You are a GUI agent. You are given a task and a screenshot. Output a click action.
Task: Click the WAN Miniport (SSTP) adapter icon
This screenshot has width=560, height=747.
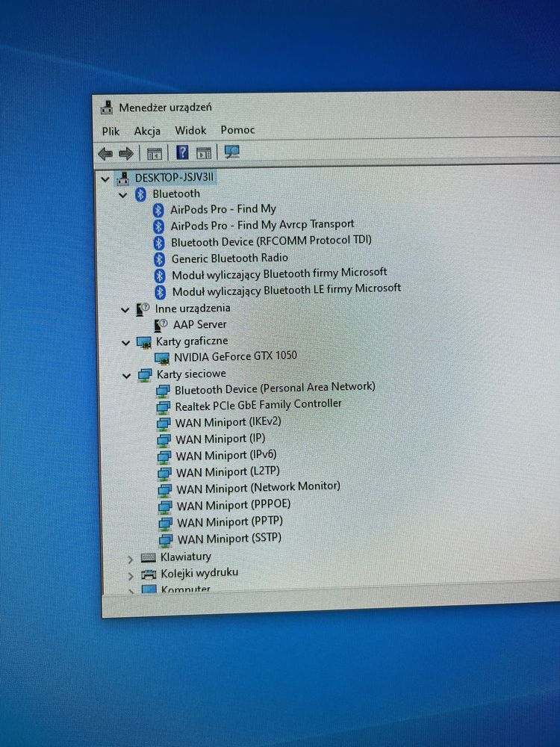tap(165, 540)
